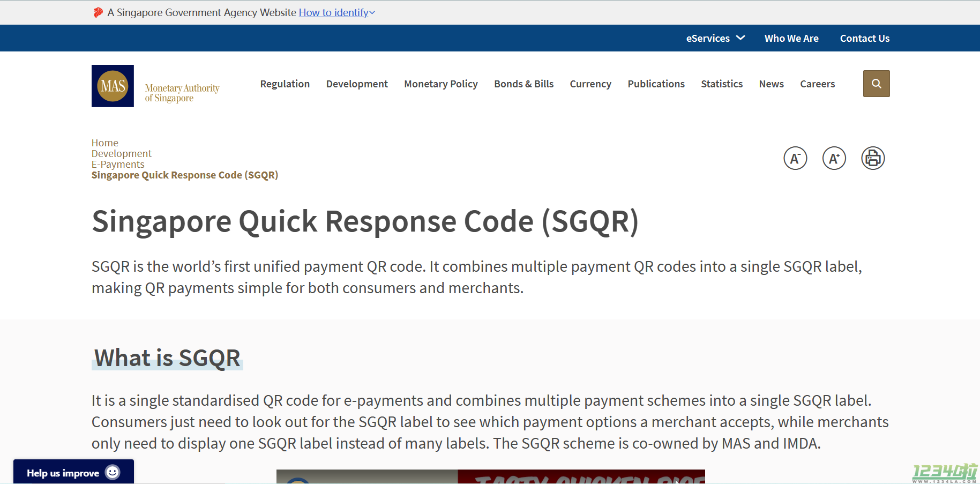Open the Publications menu

(x=656, y=84)
